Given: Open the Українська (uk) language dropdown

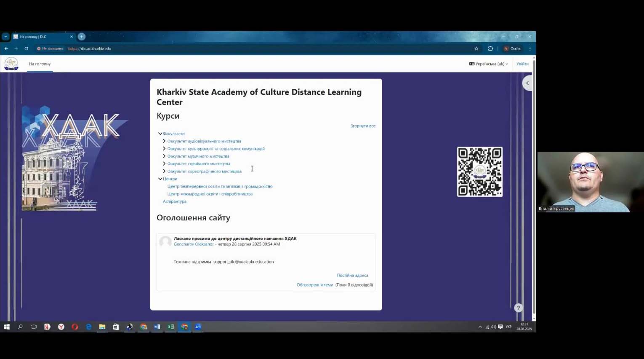Looking at the screenshot, I should point(488,64).
